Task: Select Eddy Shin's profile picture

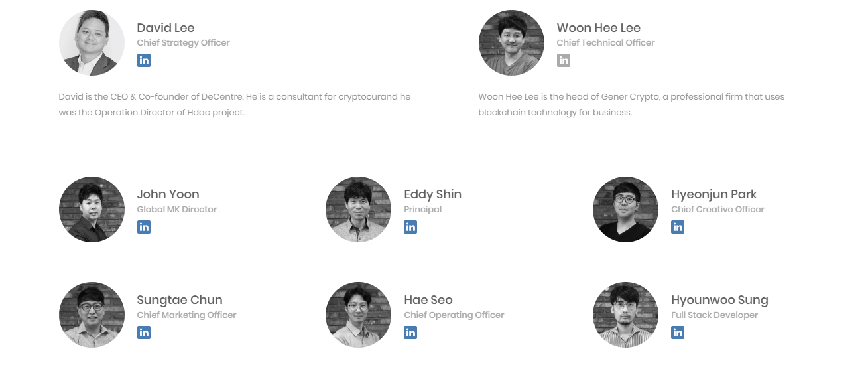Action: [x=358, y=210]
